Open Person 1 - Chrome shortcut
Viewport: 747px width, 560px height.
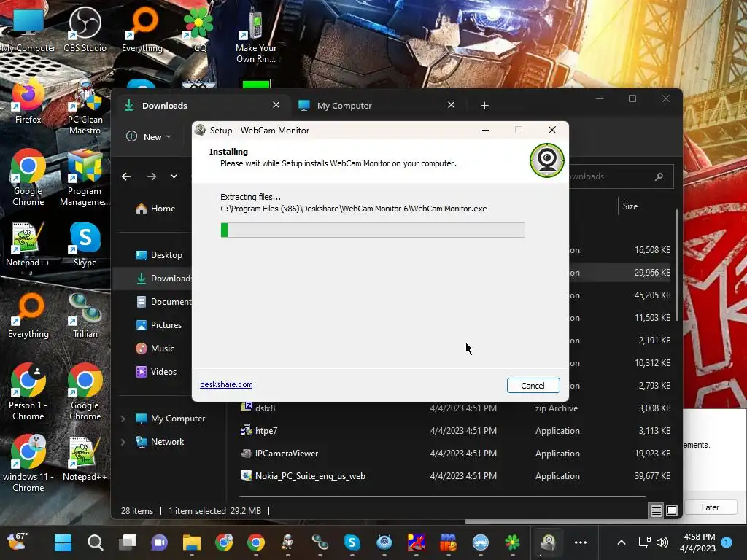pos(28,392)
